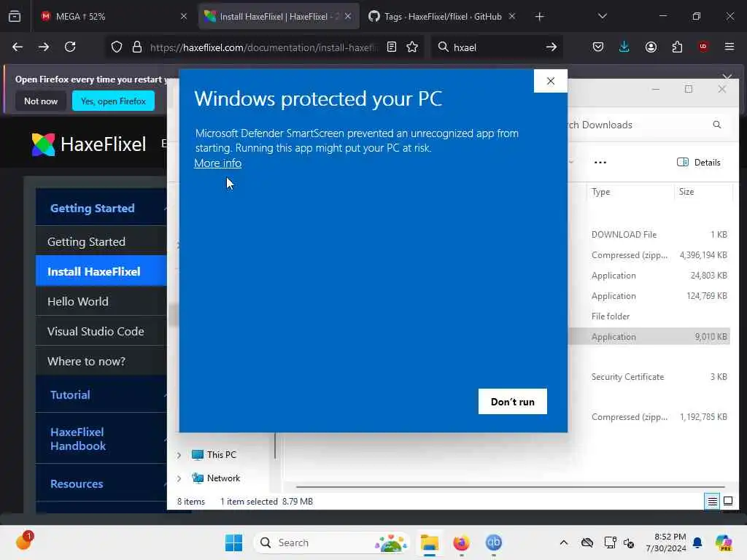Viewport: 747px width, 560px height.
Task: Switch to the Tags HaxeFlixel/flixel GitHub tab
Action: pos(442,16)
